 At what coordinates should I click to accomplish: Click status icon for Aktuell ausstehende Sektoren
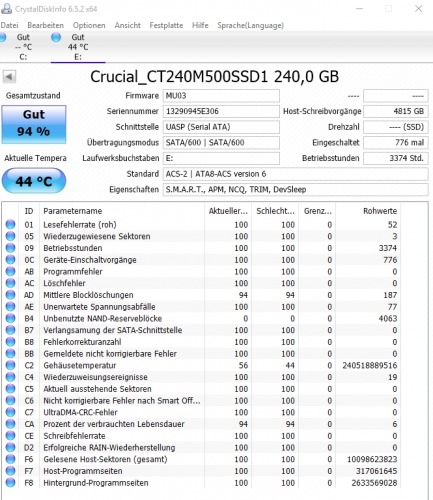pos(11,389)
